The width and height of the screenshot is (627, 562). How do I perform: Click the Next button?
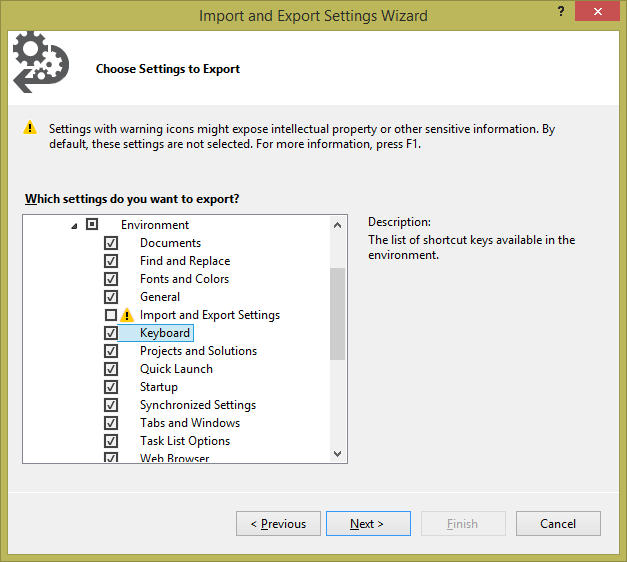(366, 524)
